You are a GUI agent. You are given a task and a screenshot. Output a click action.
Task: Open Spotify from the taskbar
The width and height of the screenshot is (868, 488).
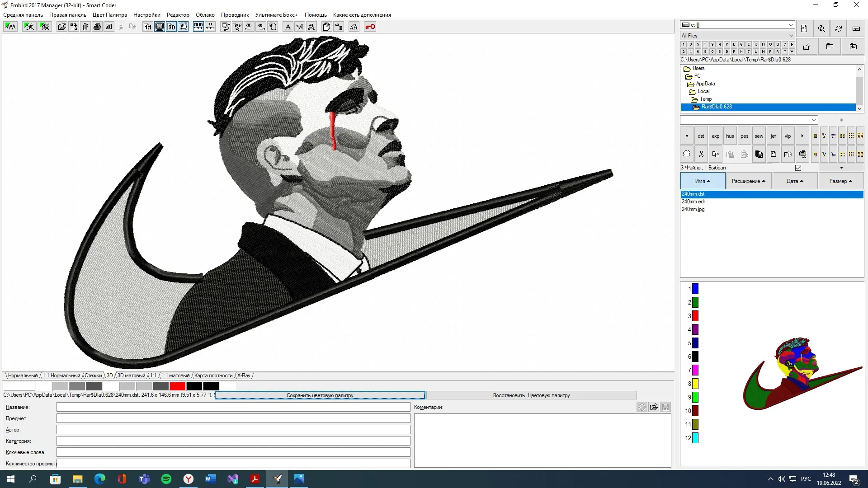point(166,479)
